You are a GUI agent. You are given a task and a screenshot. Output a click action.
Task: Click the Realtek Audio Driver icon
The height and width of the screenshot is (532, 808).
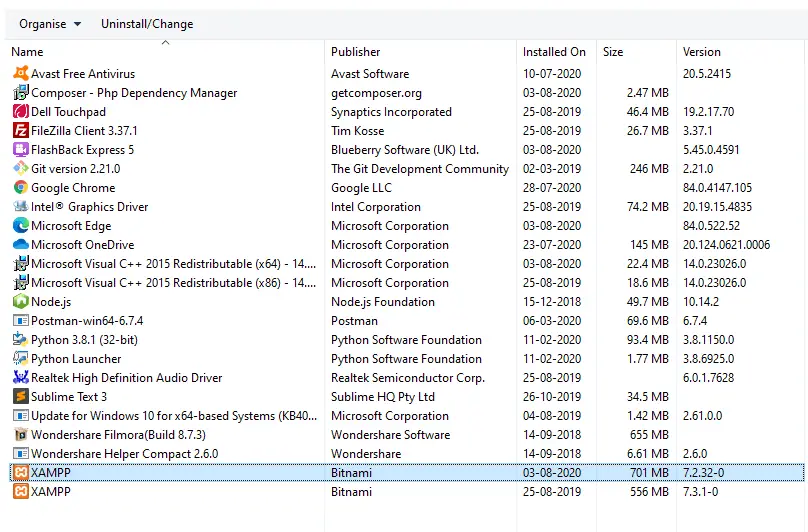(21, 378)
